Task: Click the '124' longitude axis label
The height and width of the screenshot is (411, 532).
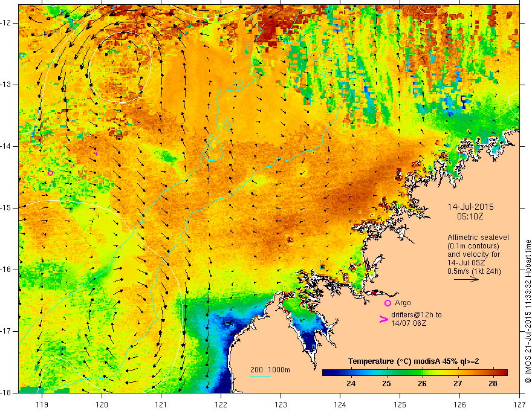Action: click(340, 404)
